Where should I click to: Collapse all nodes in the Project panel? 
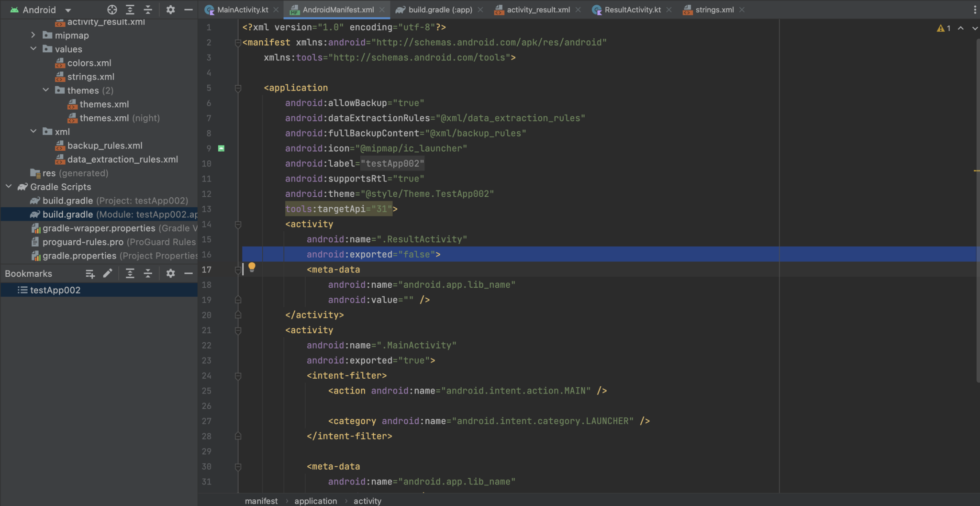pyautogui.click(x=148, y=10)
